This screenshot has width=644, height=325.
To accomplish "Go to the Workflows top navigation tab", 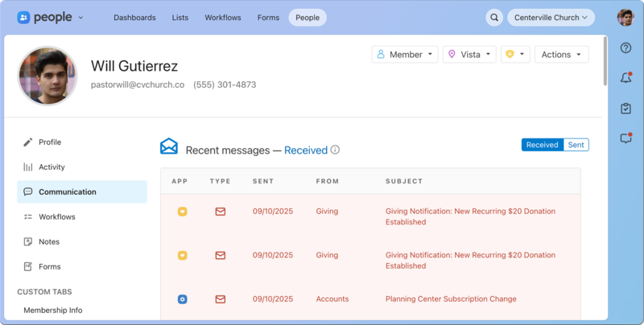I will point(222,17).
